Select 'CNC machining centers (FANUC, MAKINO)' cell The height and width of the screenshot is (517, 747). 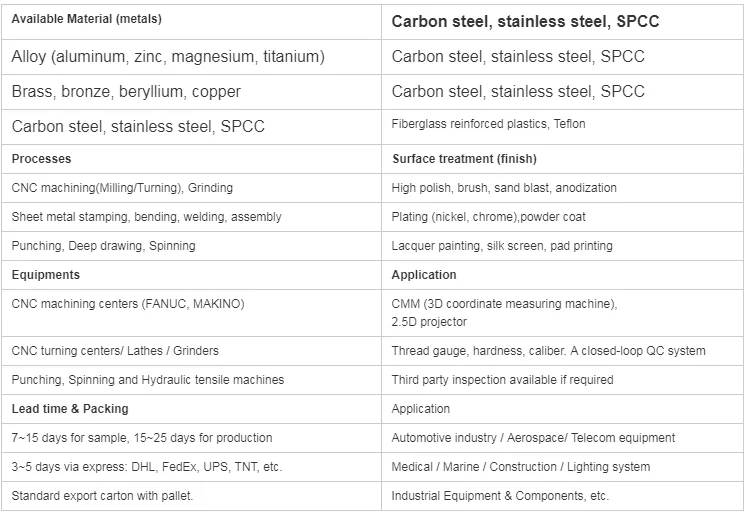192,313
